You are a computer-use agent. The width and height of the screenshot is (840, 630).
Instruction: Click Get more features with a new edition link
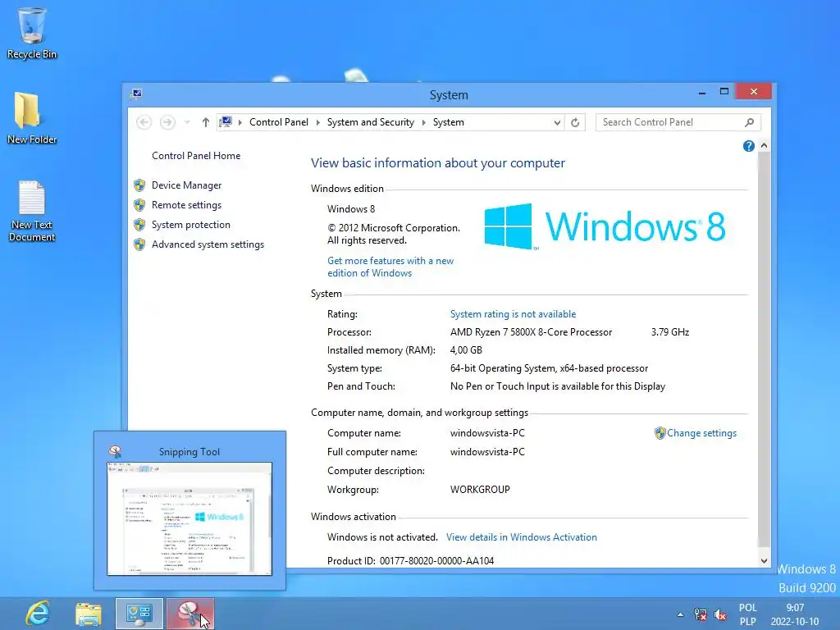(x=390, y=267)
